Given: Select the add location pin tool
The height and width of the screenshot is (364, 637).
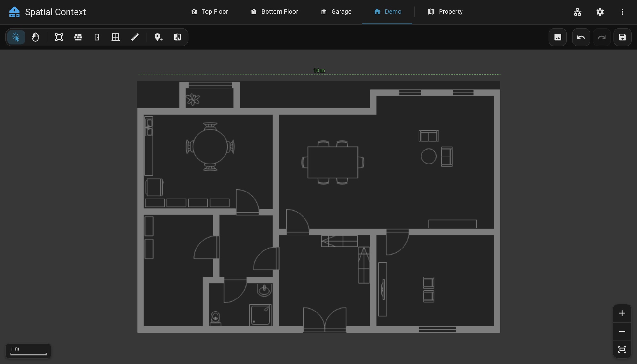Looking at the screenshot, I should click(159, 37).
